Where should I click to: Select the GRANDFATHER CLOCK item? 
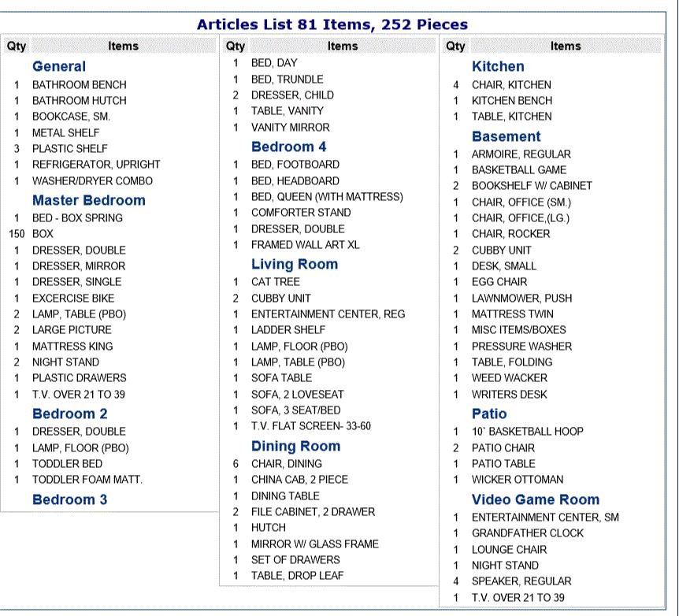coord(528,533)
